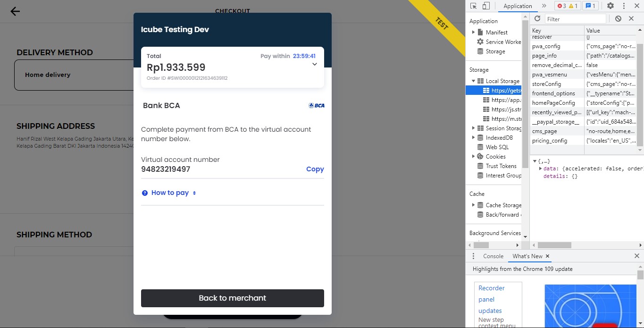644x328 pixels.
Task: Click the clear all storage icon
Action: 618,18
